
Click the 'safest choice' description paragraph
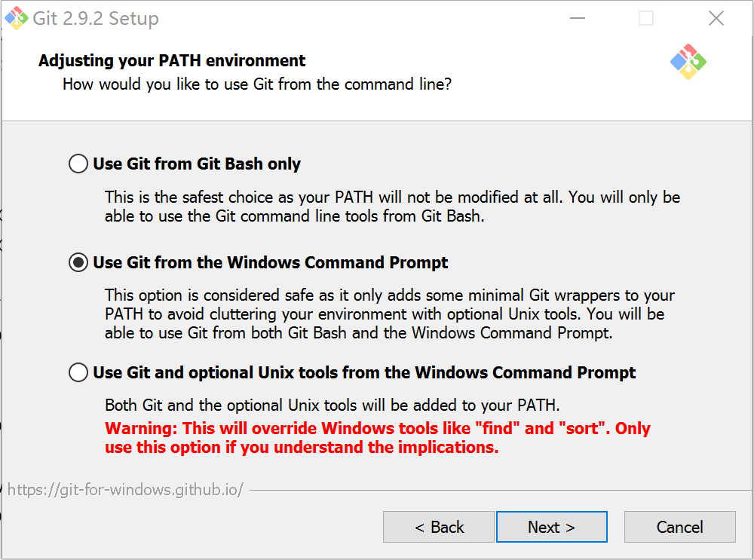point(392,207)
